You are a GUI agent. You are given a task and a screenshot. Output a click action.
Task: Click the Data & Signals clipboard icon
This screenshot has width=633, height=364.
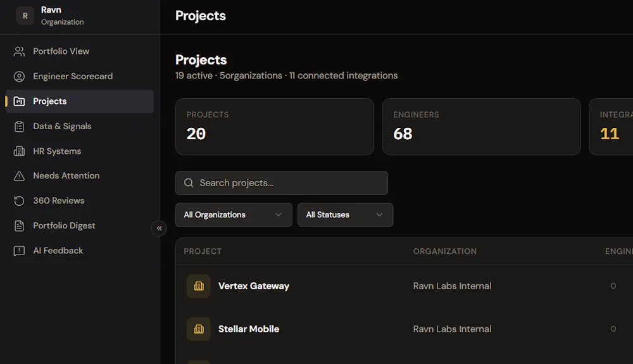pyautogui.click(x=19, y=127)
